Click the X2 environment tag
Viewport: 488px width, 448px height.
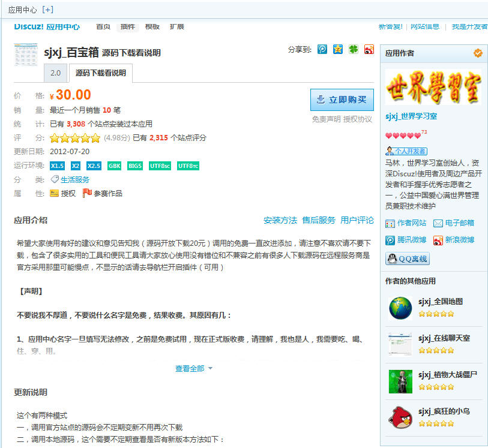click(75, 166)
